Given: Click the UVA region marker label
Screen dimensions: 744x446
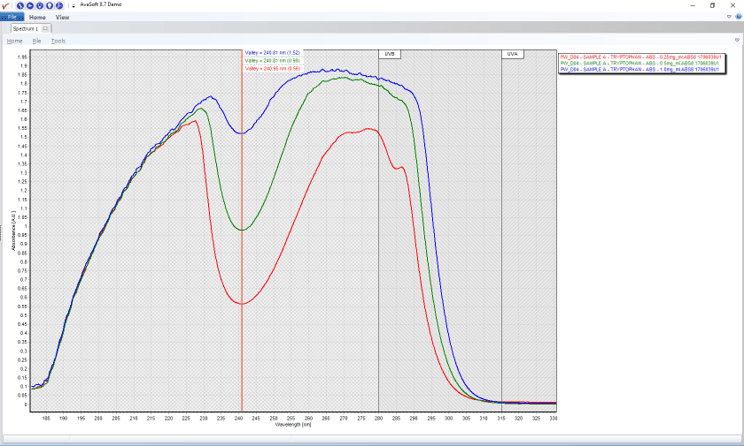Looking at the screenshot, I should [x=512, y=54].
